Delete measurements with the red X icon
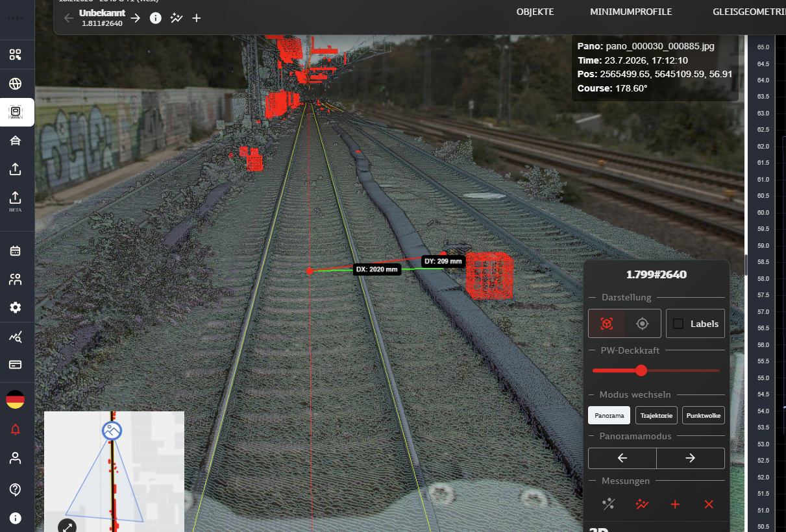786x532 pixels. click(709, 504)
